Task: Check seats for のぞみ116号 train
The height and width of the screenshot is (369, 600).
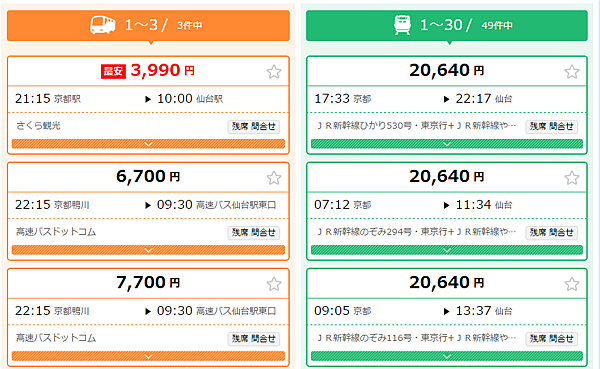Action: pos(551,338)
